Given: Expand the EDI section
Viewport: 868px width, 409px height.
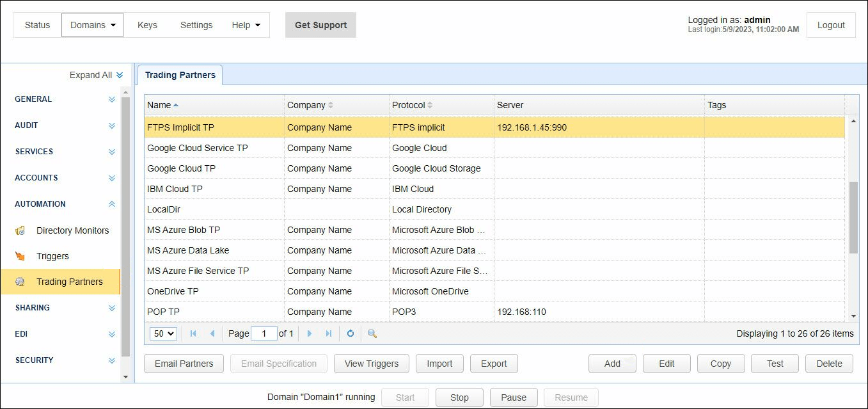Looking at the screenshot, I should click(x=112, y=334).
